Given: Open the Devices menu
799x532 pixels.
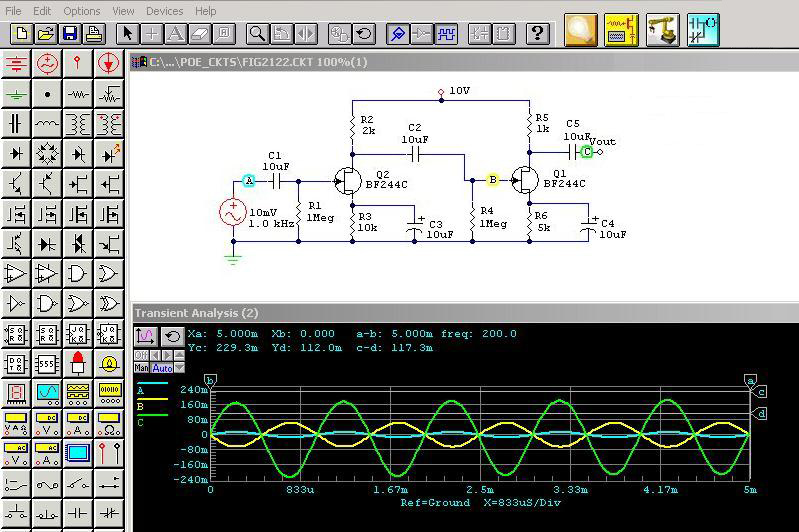Looking at the screenshot, I should pos(164,11).
